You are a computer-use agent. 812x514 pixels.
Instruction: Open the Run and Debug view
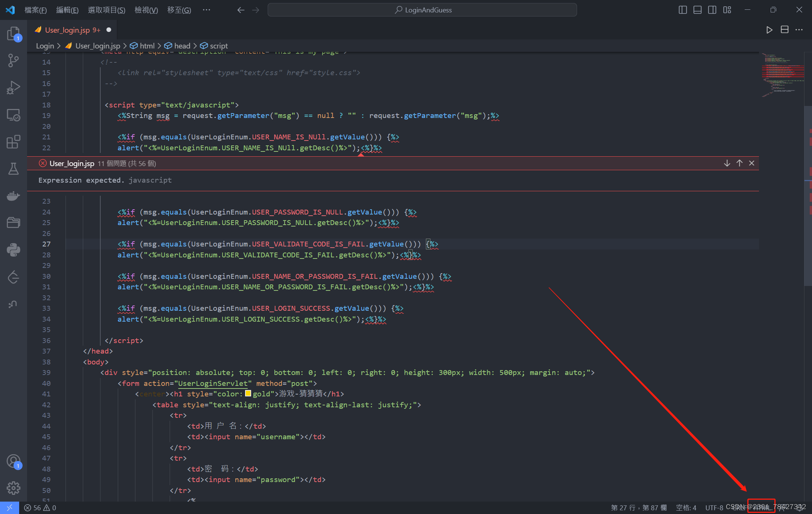click(14, 88)
